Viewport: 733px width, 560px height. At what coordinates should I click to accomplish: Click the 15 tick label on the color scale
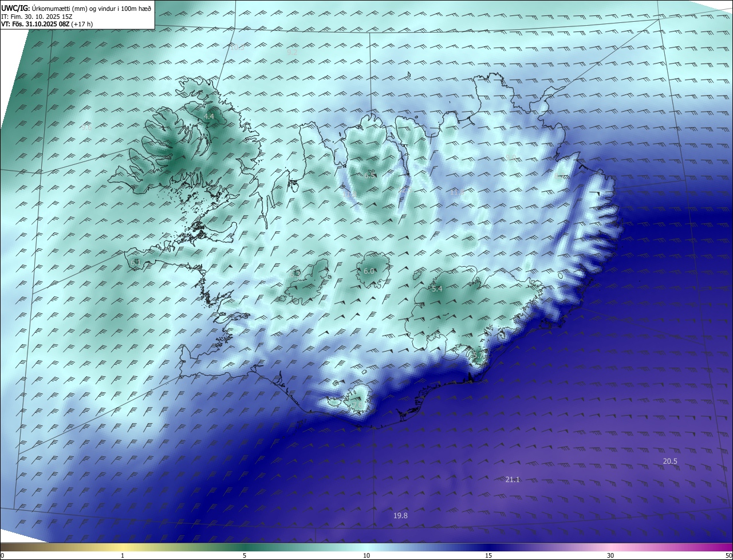click(x=488, y=555)
